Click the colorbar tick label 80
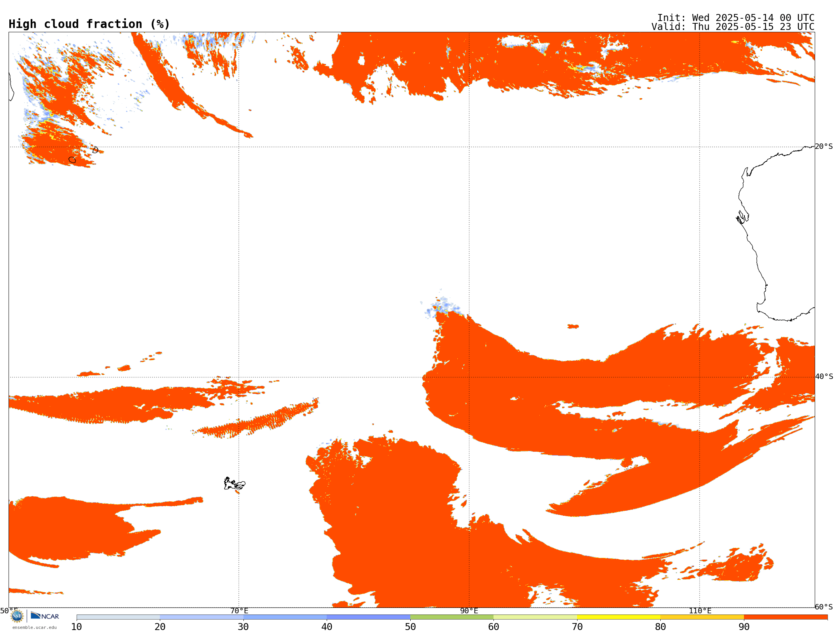The width and height of the screenshot is (840, 632). 660,627
